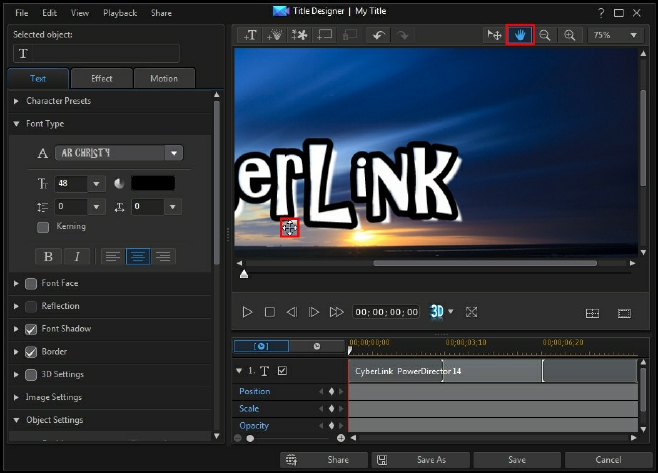Open the Playback menu

tap(120, 13)
